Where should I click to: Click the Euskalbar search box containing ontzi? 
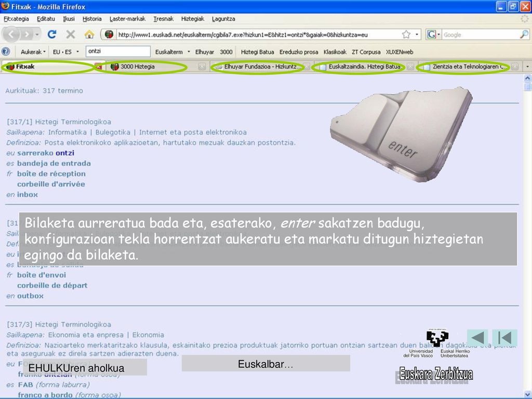118,51
